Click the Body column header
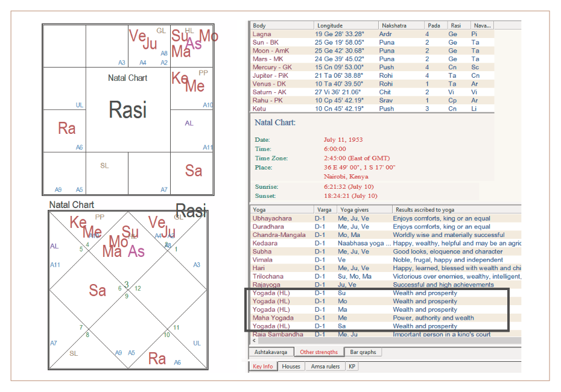The image size is (561, 392). point(282,26)
